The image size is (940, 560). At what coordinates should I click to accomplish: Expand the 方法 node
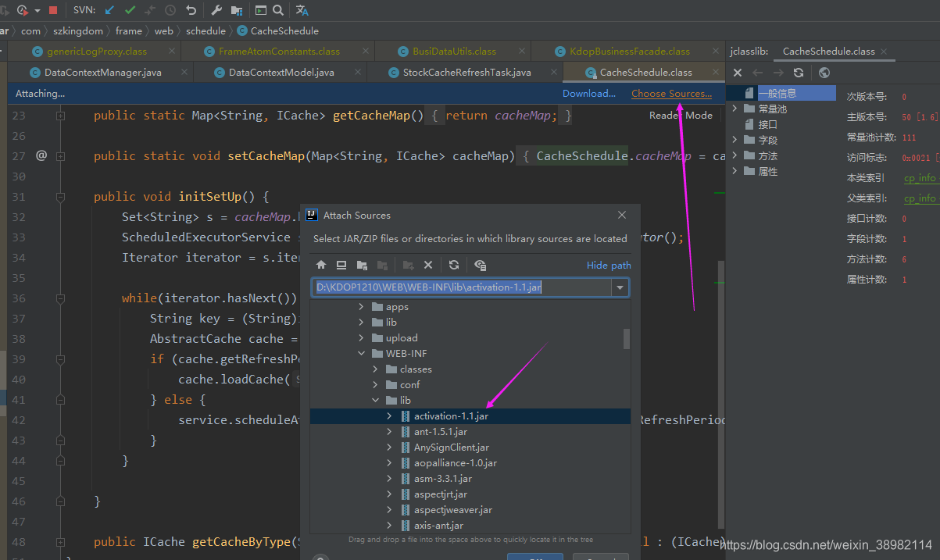pos(734,155)
